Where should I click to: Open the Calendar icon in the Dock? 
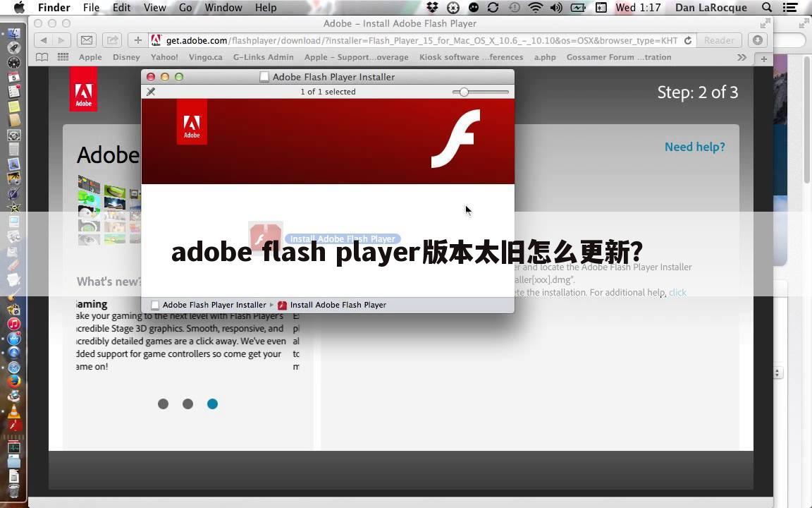(x=13, y=77)
